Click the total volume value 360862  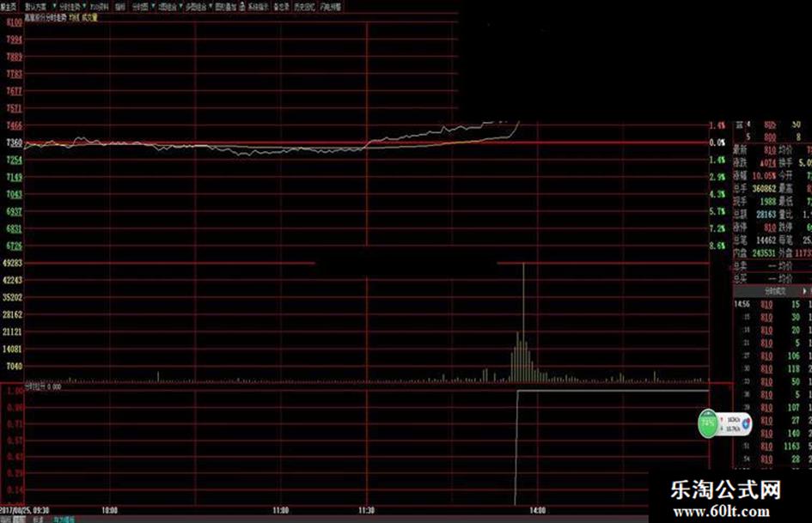(764, 188)
